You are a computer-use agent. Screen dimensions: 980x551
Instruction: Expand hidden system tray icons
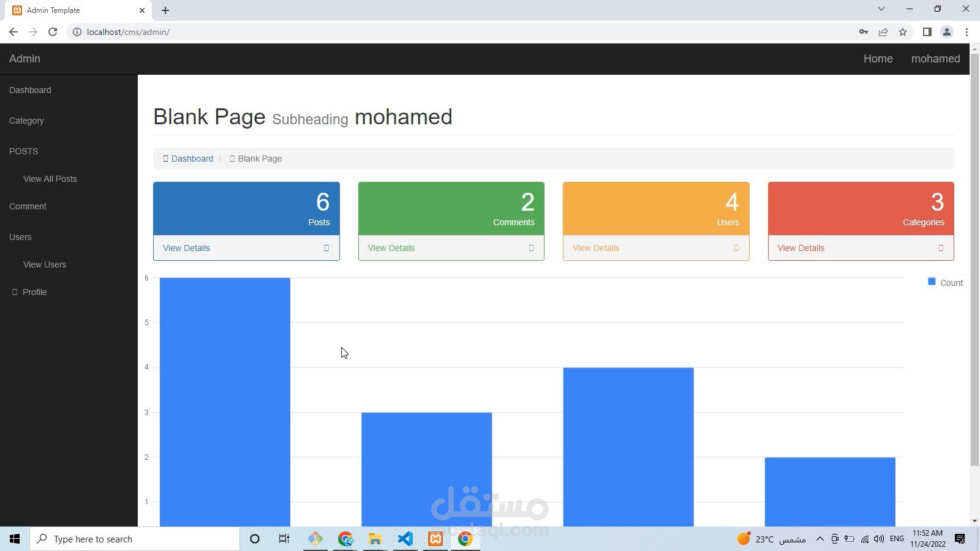pos(820,539)
